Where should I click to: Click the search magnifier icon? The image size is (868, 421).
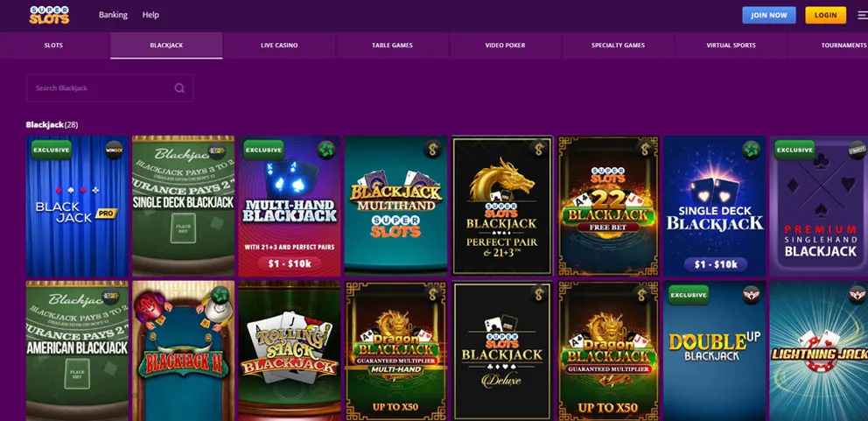click(179, 88)
